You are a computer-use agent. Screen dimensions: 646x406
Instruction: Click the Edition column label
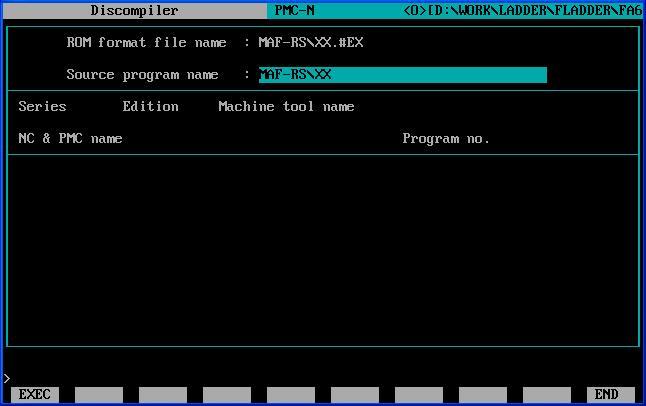[150, 106]
